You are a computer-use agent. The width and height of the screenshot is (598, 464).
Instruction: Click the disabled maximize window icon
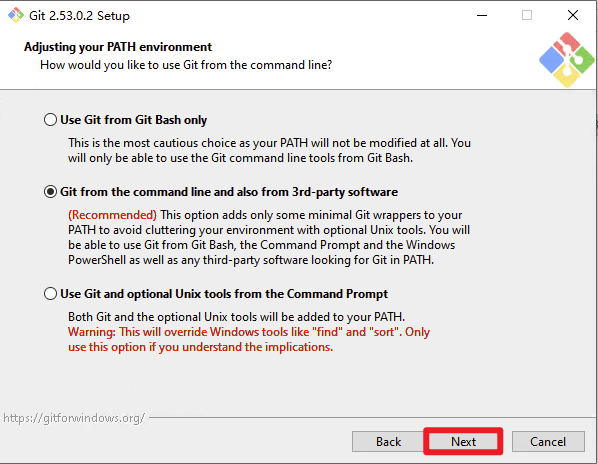coord(527,15)
